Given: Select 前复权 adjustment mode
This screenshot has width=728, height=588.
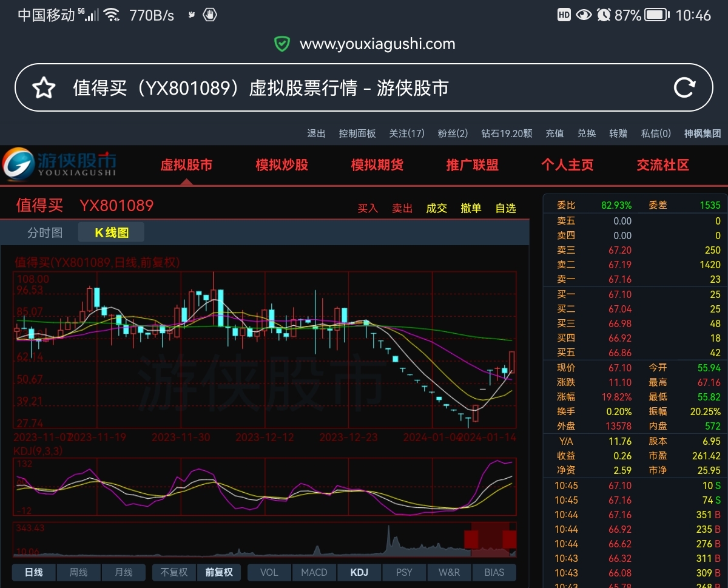Looking at the screenshot, I should click(219, 572).
